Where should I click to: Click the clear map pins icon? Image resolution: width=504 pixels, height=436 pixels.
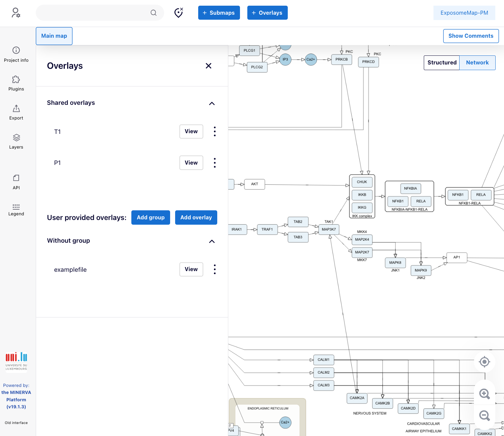pyautogui.click(x=179, y=13)
